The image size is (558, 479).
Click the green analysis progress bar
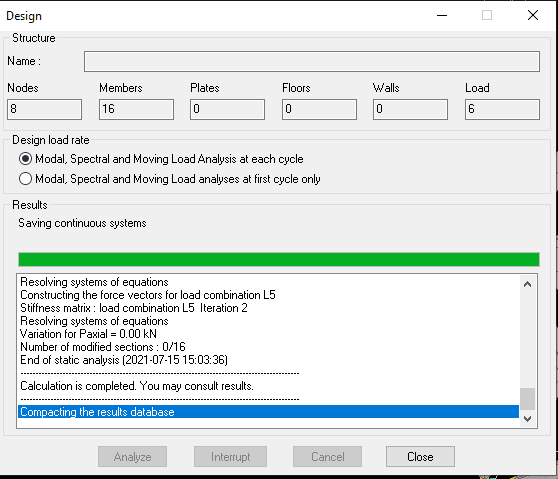click(x=279, y=259)
